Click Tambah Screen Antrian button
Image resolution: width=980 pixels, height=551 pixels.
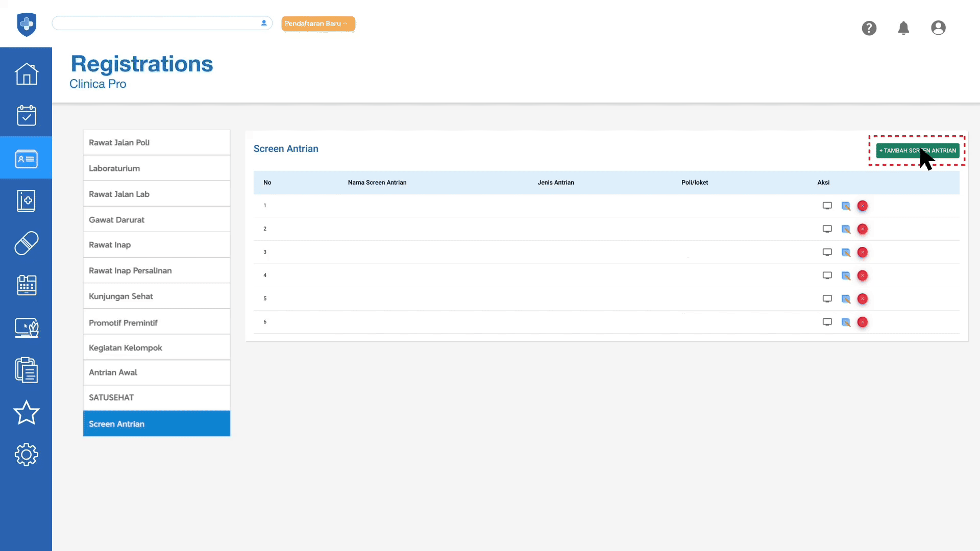[x=917, y=151]
